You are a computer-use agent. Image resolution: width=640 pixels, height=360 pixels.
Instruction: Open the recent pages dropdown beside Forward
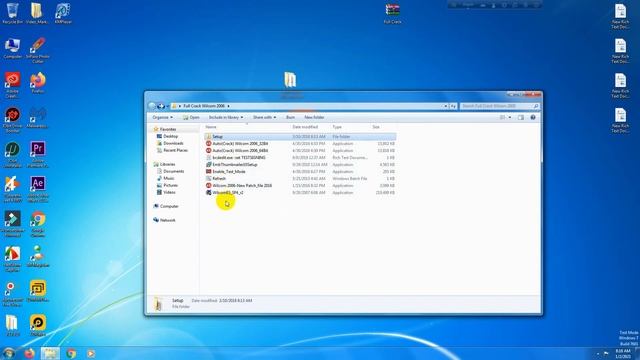click(x=167, y=106)
